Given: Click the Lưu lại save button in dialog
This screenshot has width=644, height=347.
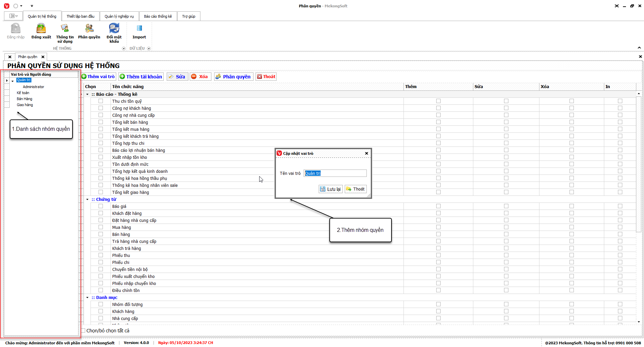Looking at the screenshot, I should tap(330, 189).
